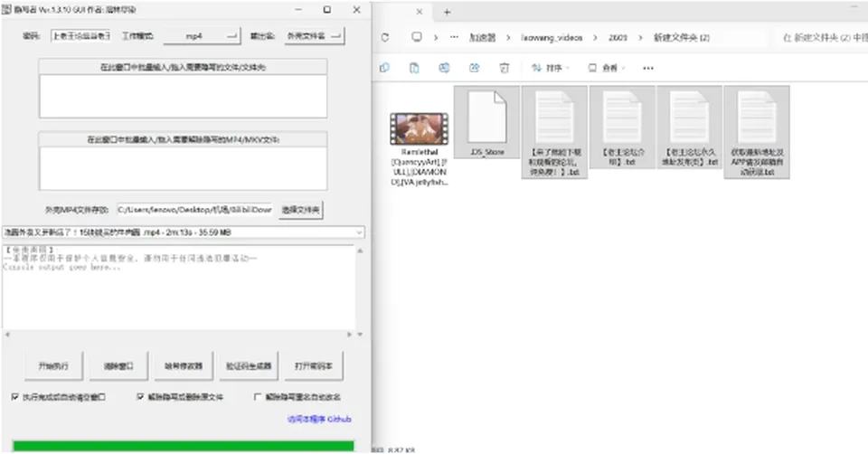
Task: Refresh the Explorer folder view
Action: (x=385, y=37)
